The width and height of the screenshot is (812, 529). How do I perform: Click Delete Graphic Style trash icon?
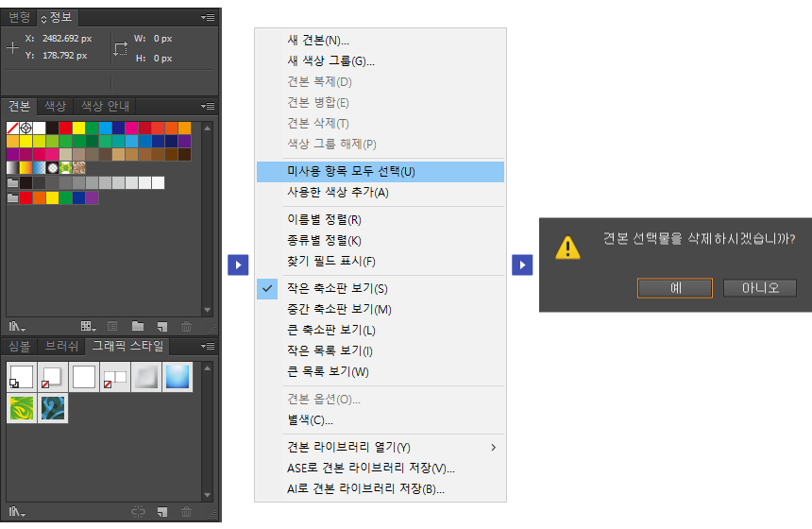click(x=186, y=512)
